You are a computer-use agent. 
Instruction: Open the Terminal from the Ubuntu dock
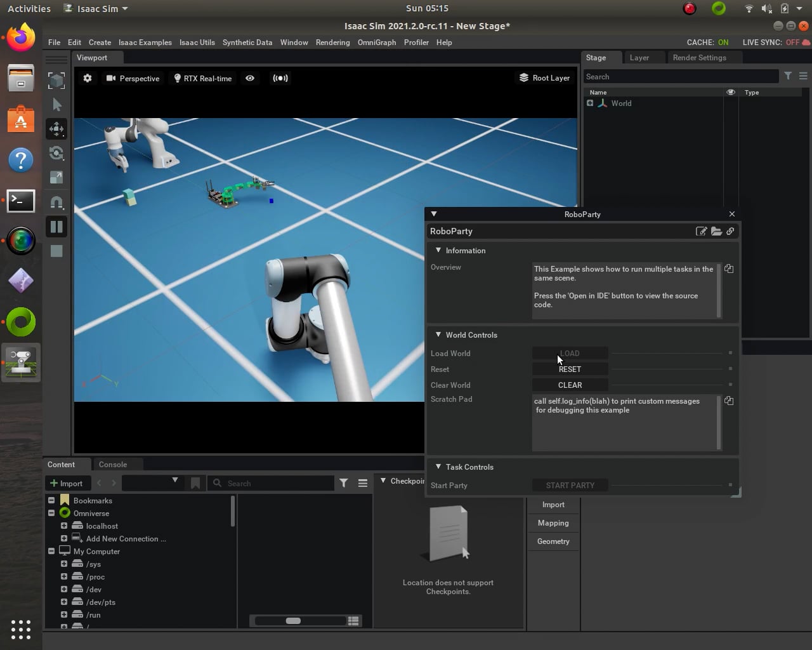21,201
